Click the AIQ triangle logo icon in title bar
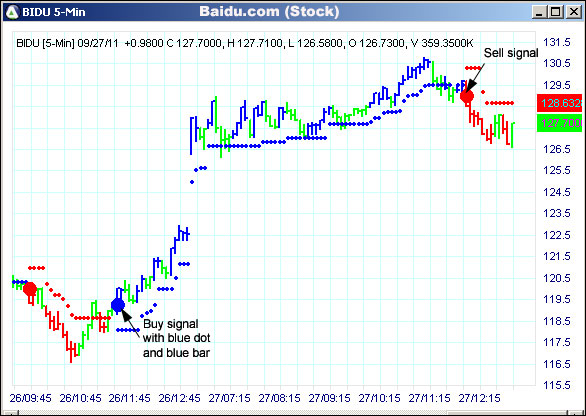 pyautogui.click(x=12, y=12)
